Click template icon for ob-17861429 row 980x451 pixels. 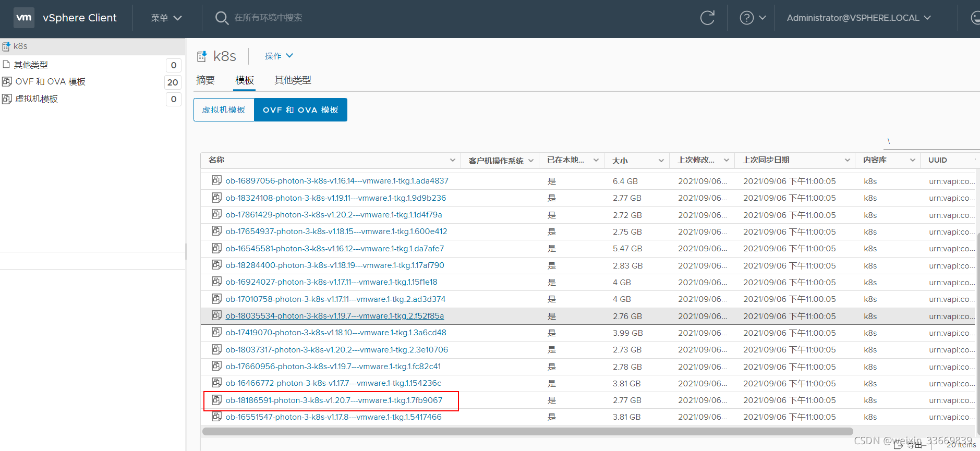[x=216, y=214]
